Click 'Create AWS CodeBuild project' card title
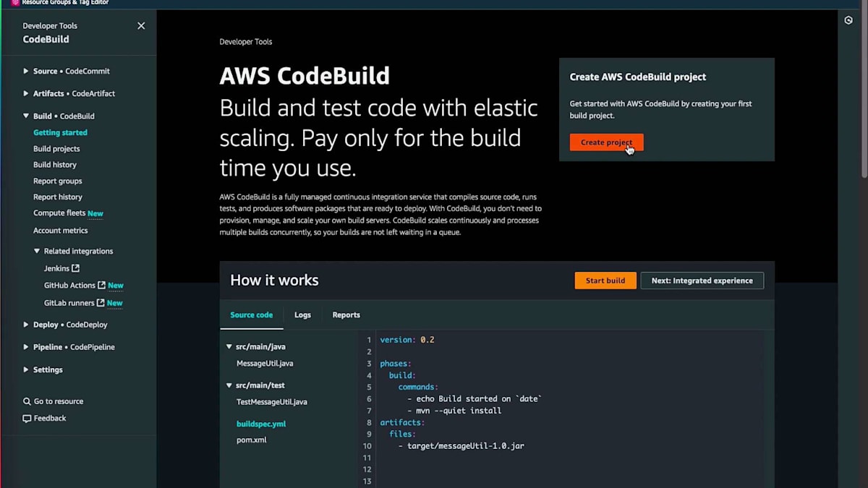This screenshot has height=488, width=868. pyautogui.click(x=638, y=77)
